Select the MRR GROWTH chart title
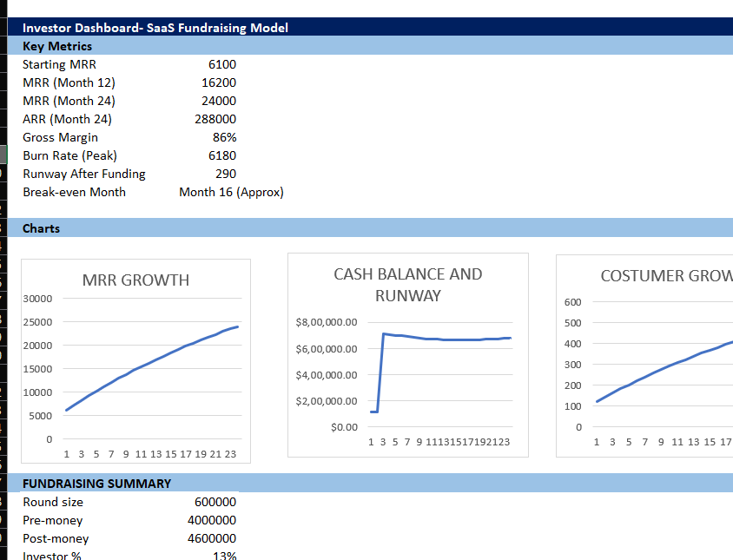The height and width of the screenshot is (560, 733). click(135, 280)
